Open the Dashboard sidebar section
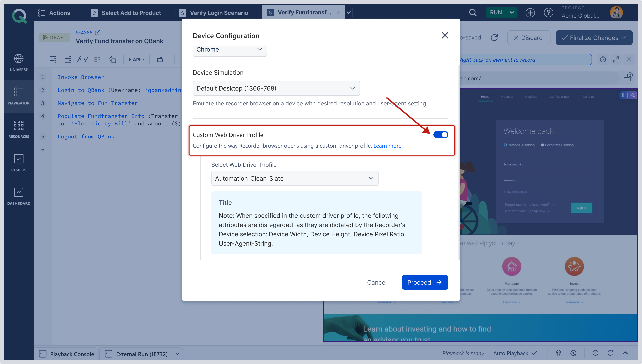 (19, 197)
